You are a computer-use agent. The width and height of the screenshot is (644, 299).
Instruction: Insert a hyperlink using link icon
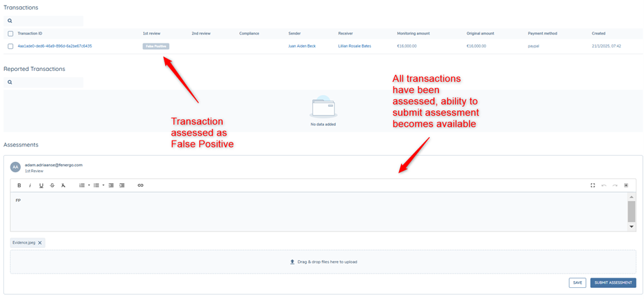[x=140, y=185]
